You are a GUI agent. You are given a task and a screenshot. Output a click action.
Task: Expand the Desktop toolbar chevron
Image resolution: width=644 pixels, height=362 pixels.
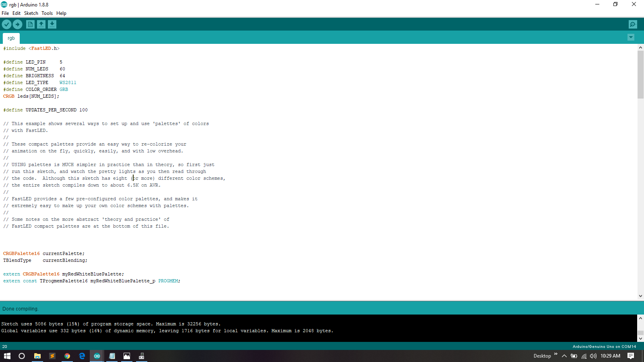click(556, 354)
